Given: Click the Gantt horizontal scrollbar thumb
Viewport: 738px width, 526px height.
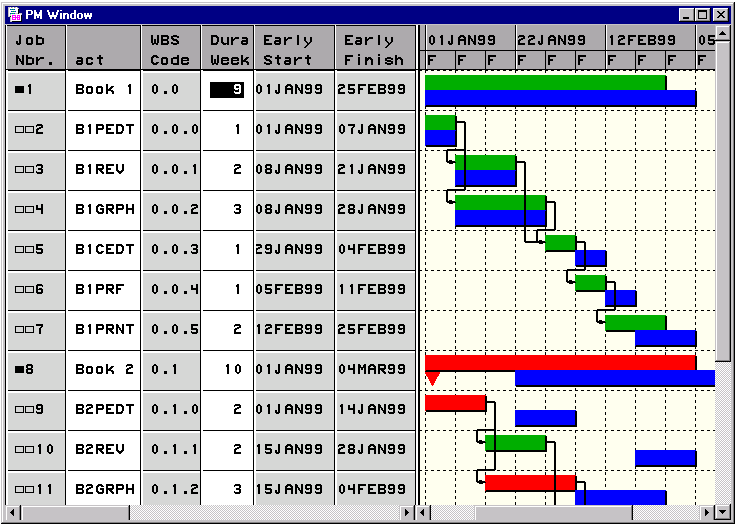Looking at the screenshot, I should (554, 512).
